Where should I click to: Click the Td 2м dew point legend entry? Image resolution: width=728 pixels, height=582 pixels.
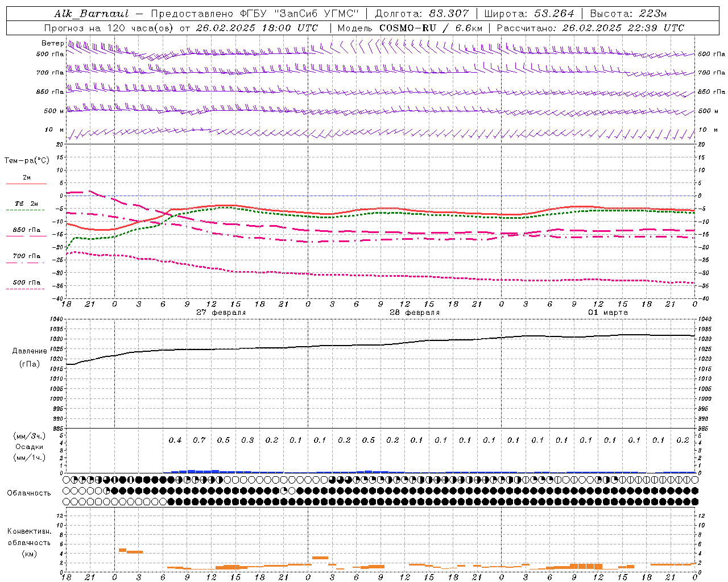(26, 203)
